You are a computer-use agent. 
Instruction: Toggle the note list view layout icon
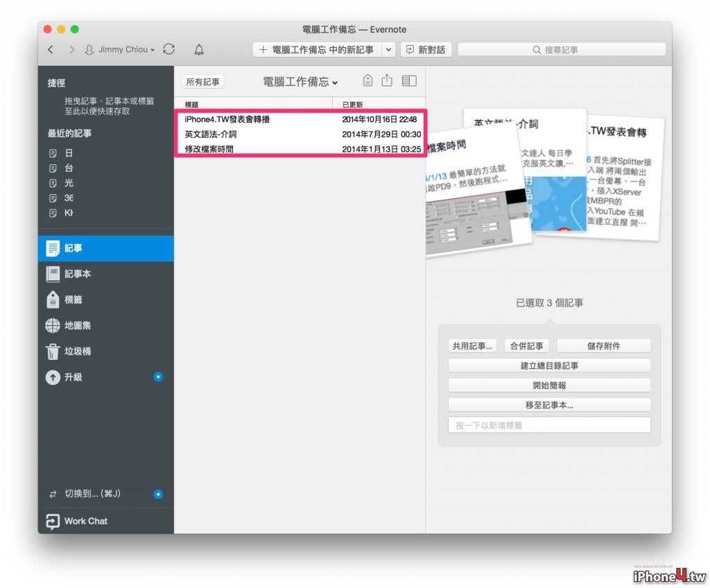[409, 80]
